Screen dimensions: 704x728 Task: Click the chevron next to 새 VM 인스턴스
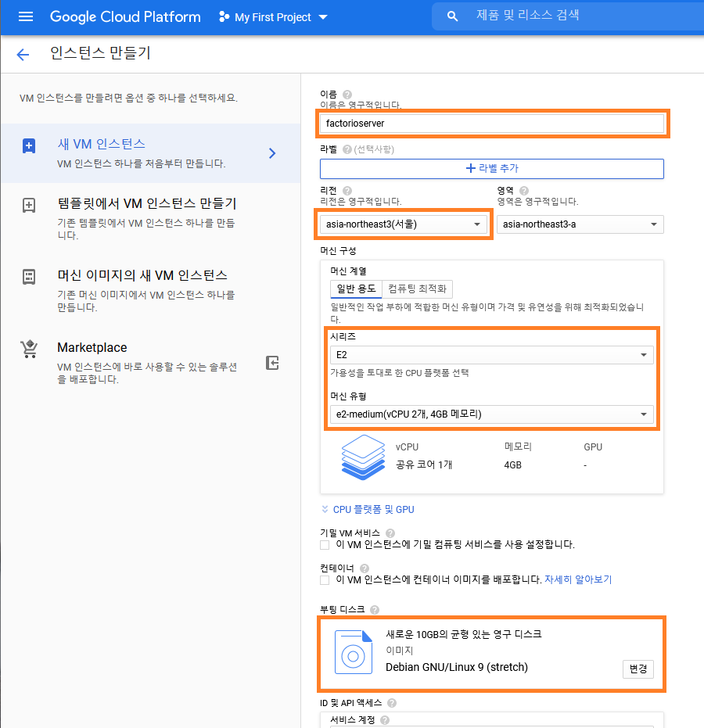272,153
